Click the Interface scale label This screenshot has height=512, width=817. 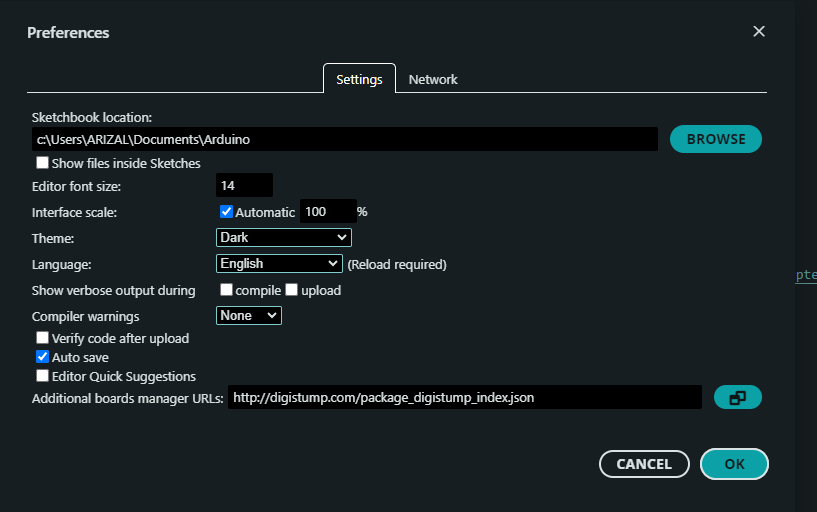point(74,213)
